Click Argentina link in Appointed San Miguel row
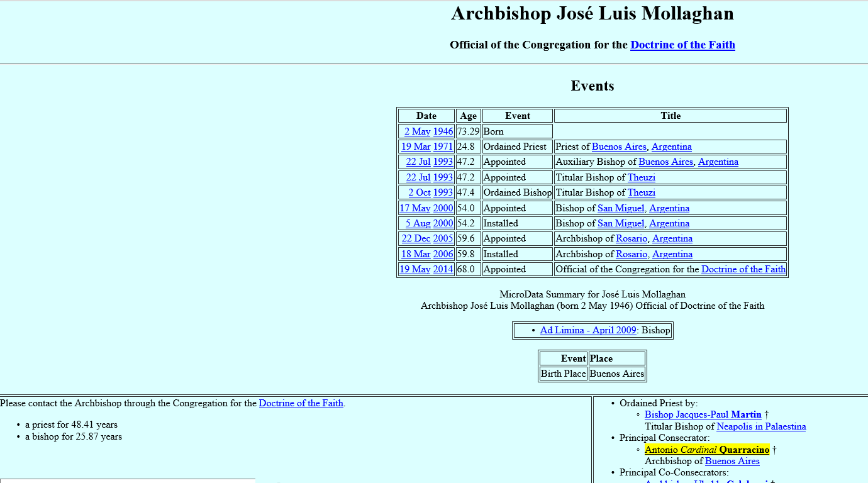The width and height of the screenshot is (868, 483). (x=669, y=208)
